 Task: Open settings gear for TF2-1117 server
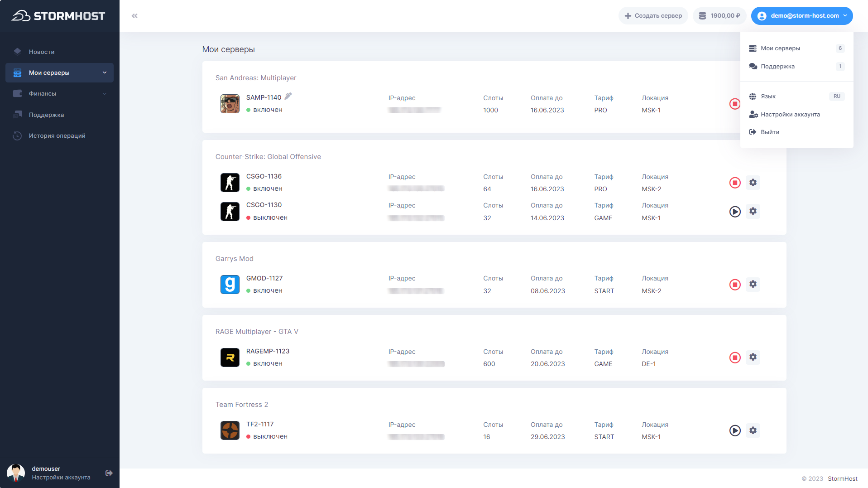tap(753, 430)
